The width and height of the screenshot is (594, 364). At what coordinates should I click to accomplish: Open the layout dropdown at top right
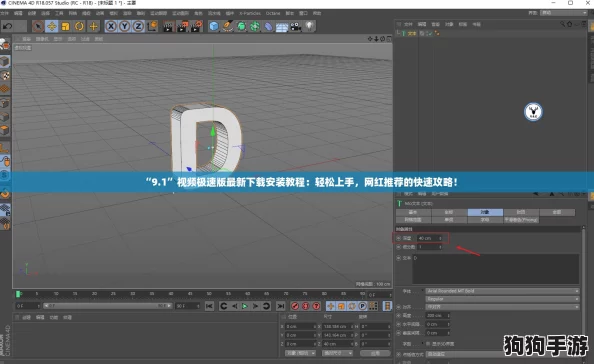pyautogui.click(x=563, y=13)
